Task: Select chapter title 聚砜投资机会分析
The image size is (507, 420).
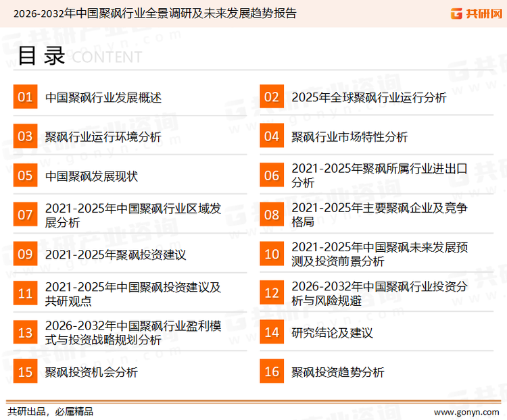Action: [x=91, y=372]
